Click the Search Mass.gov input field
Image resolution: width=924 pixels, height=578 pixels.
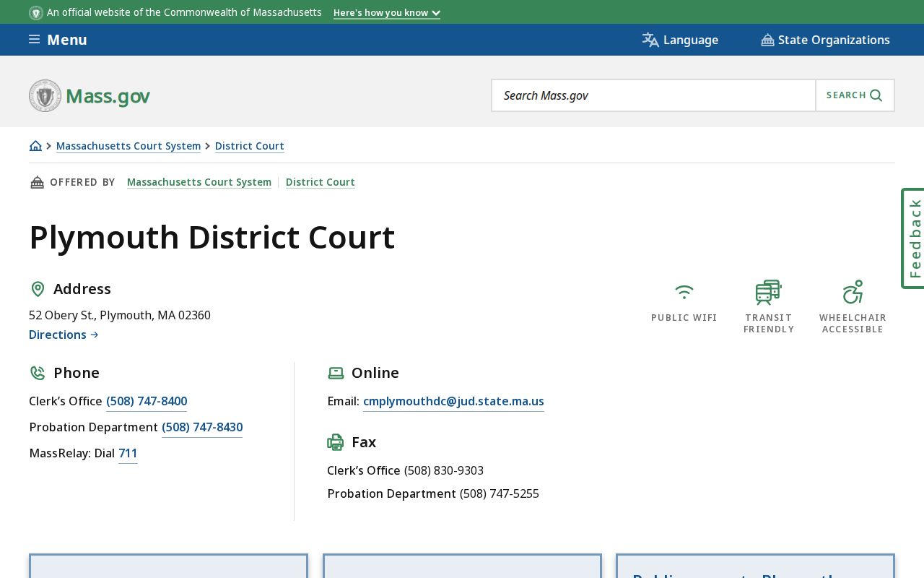(653, 95)
